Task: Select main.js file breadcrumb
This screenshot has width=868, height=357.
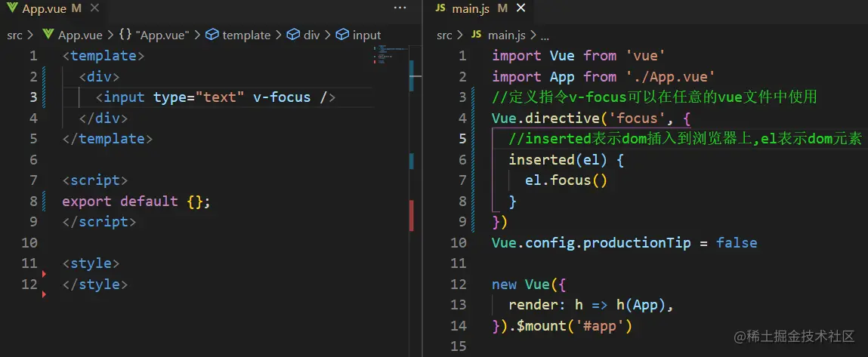Action: pos(506,35)
